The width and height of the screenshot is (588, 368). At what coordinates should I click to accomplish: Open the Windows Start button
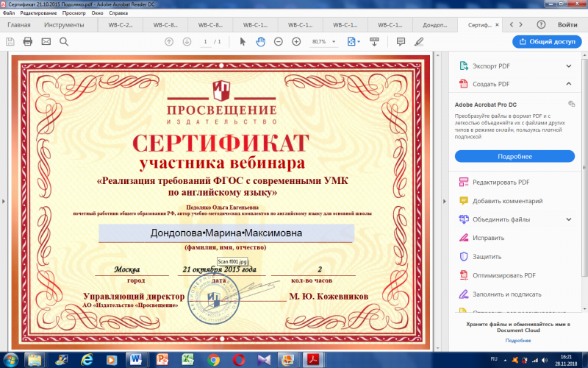coord(10,360)
